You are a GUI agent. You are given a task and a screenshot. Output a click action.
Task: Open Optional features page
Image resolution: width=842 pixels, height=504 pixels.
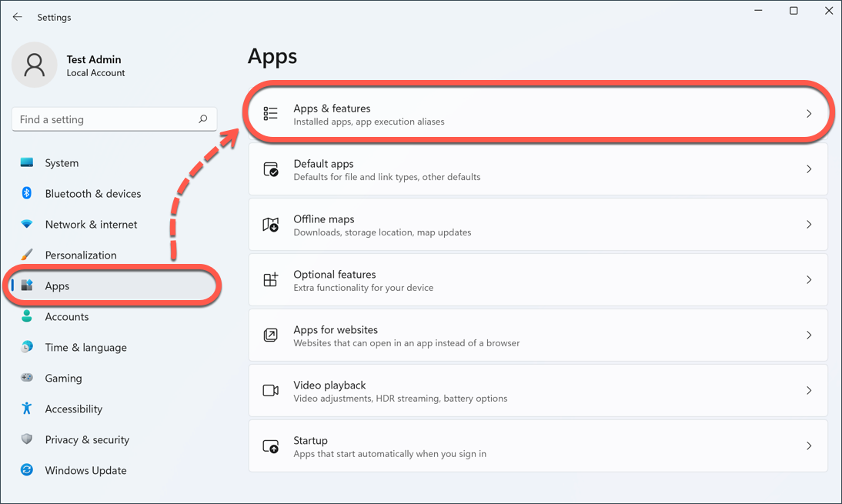coord(538,279)
